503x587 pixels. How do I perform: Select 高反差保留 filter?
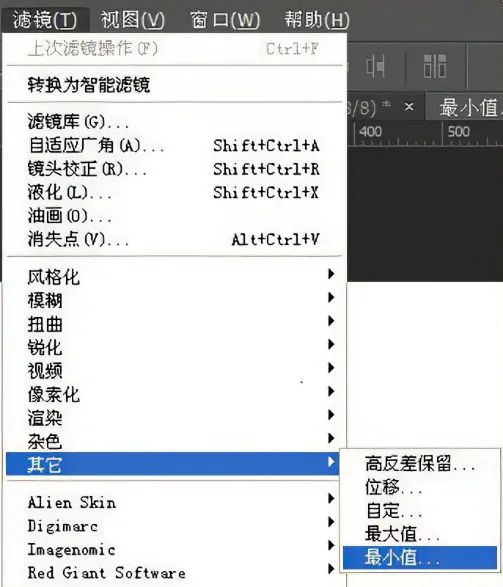(x=420, y=463)
